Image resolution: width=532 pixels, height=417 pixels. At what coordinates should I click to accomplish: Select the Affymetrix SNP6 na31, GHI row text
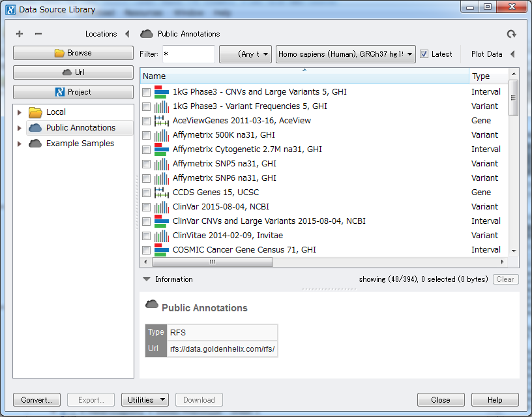point(224,178)
